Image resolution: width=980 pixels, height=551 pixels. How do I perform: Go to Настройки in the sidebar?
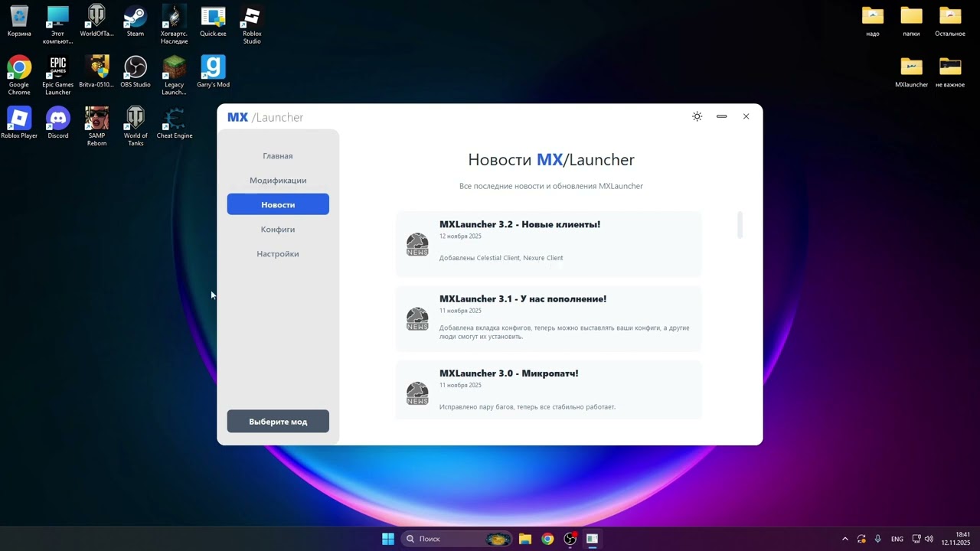278,254
